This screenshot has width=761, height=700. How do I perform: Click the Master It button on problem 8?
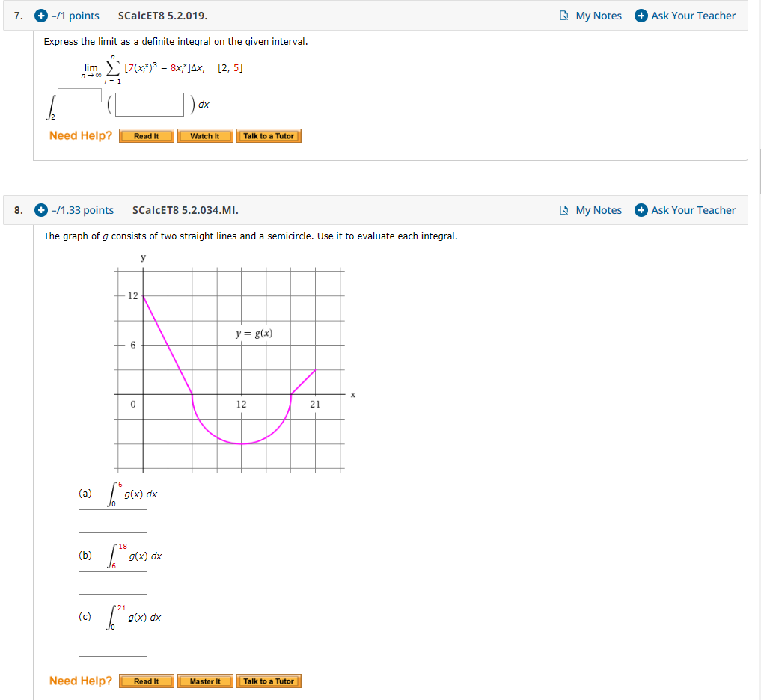click(205, 681)
